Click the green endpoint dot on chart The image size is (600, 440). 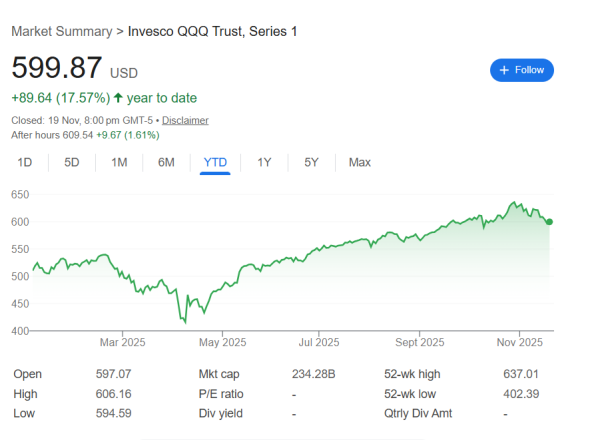[x=550, y=221]
